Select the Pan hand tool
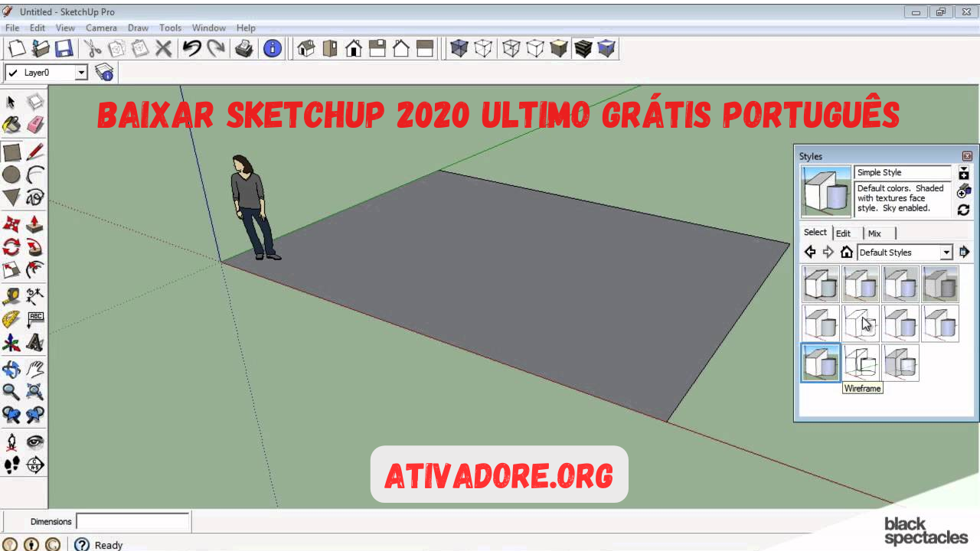Image resolution: width=980 pixels, height=551 pixels. coord(35,370)
